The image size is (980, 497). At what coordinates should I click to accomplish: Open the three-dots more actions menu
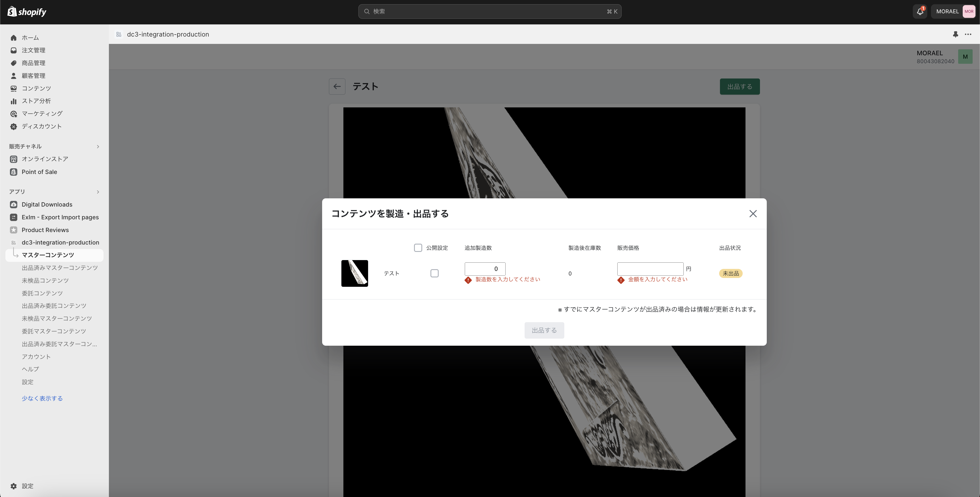point(968,34)
